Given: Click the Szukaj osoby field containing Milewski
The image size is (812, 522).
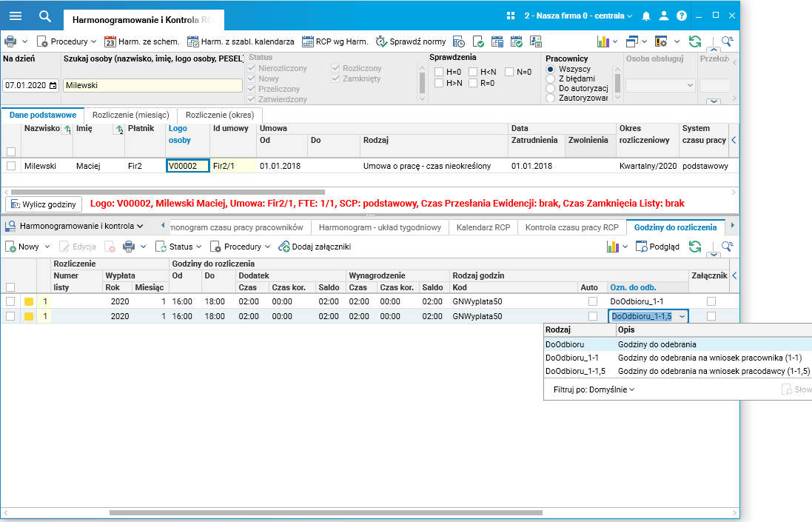Looking at the screenshot, I should (x=152, y=85).
